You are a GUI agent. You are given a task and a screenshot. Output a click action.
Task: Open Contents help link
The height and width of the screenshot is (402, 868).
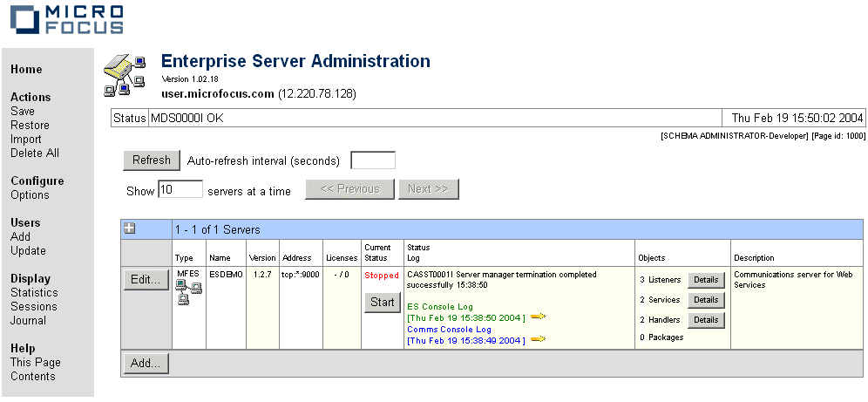point(33,376)
